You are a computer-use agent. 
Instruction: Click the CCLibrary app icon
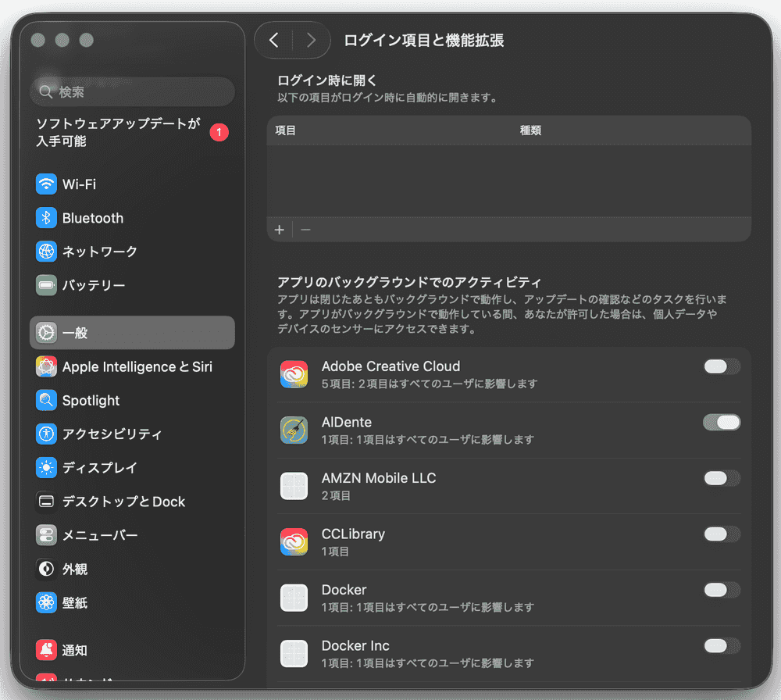[x=294, y=542]
